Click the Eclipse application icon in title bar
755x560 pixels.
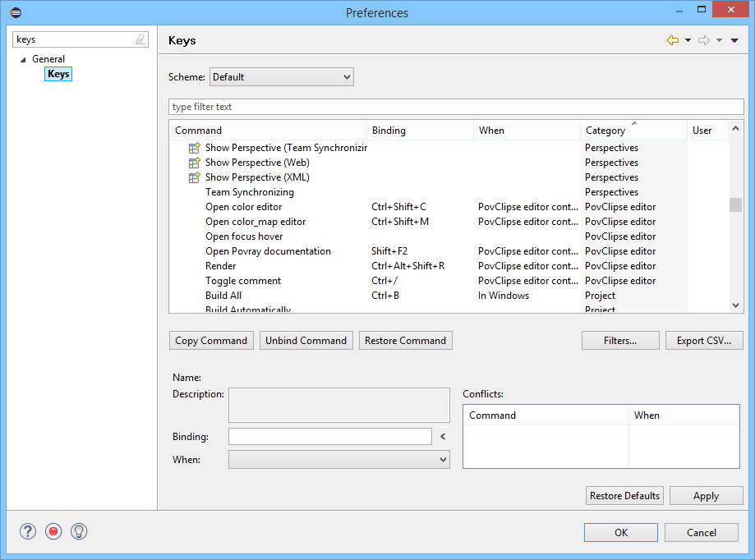point(16,12)
